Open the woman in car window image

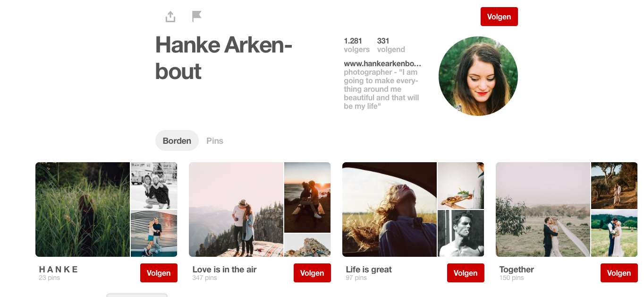pyautogui.click(x=390, y=210)
